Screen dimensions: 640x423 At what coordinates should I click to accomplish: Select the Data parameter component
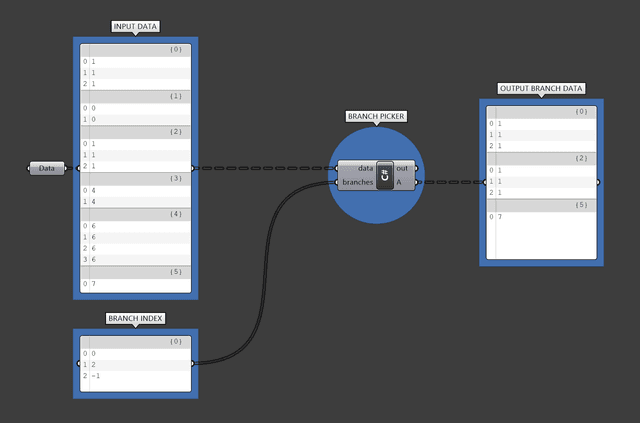pos(47,169)
